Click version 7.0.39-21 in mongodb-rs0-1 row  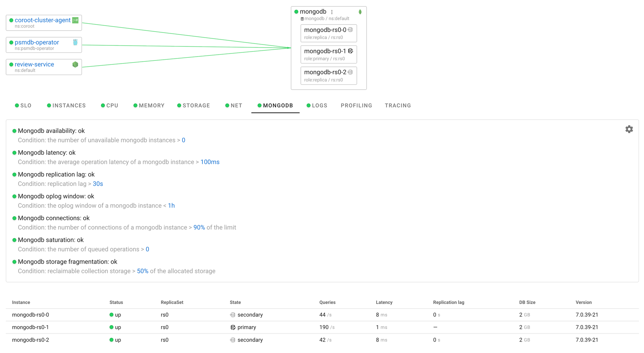[x=587, y=327]
